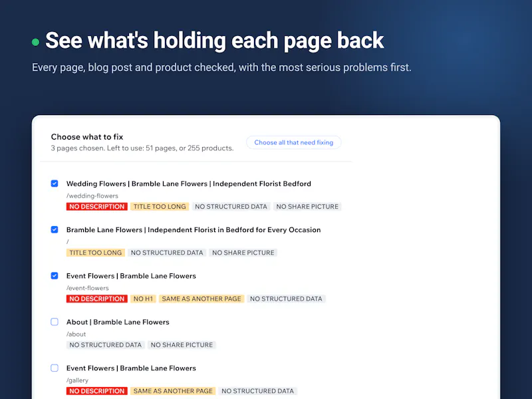This screenshot has width=532, height=399.
Task: Click NO STRUCTURED DATA tag on Wedding Flowers row
Action: coord(231,207)
